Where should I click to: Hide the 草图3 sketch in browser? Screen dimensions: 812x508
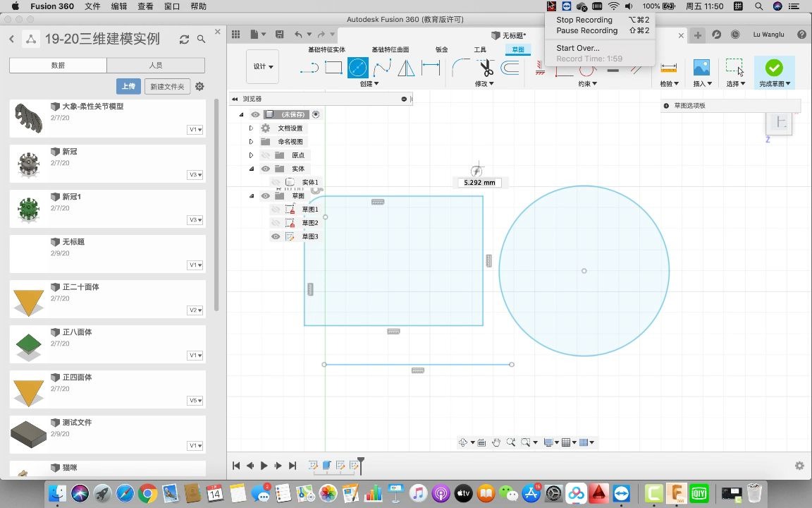click(276, 236)
